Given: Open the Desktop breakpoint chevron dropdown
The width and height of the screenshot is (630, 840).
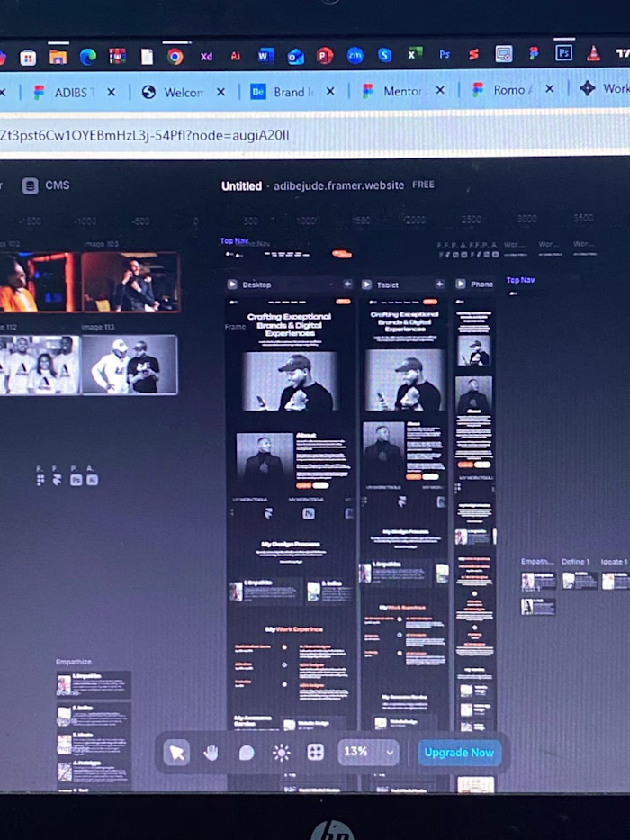Looking at the screenshot, I should point(331,285).
